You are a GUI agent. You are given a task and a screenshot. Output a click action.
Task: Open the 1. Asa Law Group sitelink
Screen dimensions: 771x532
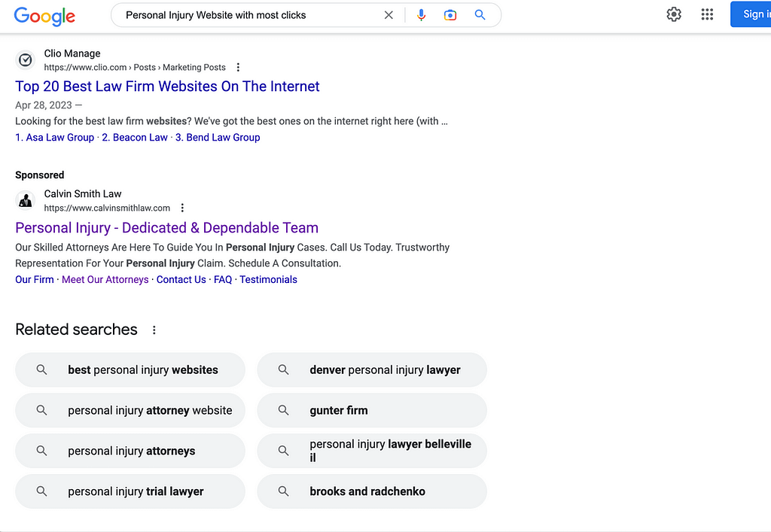pos(54,138)
